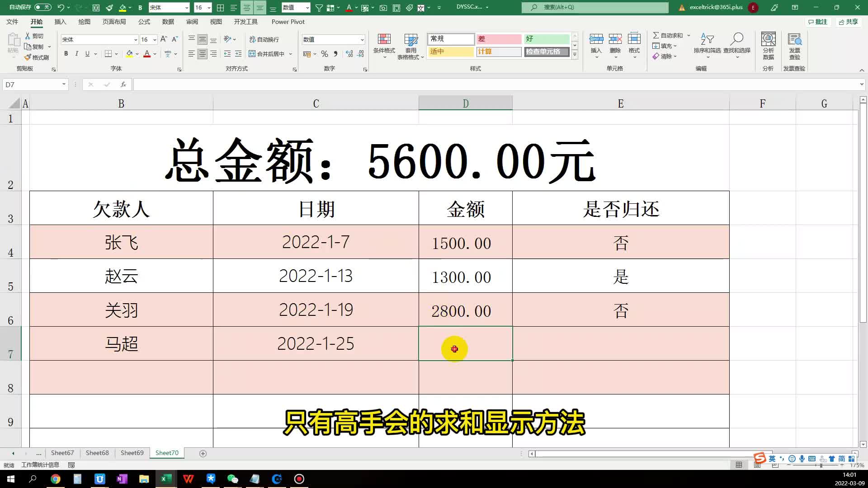868x488 pixels.
Task: Click the 共享 share button
Action: coord(849,22)
